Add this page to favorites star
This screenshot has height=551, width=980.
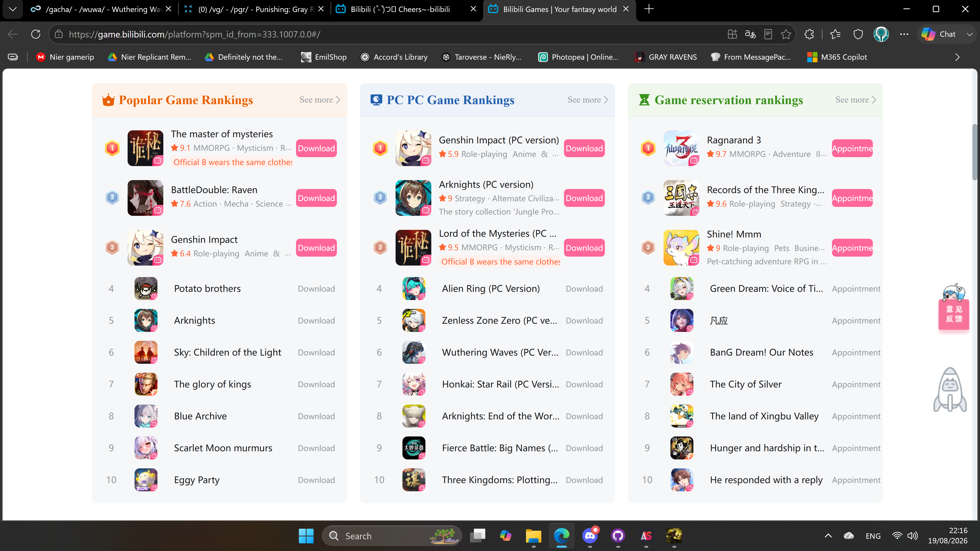point(786,34)
